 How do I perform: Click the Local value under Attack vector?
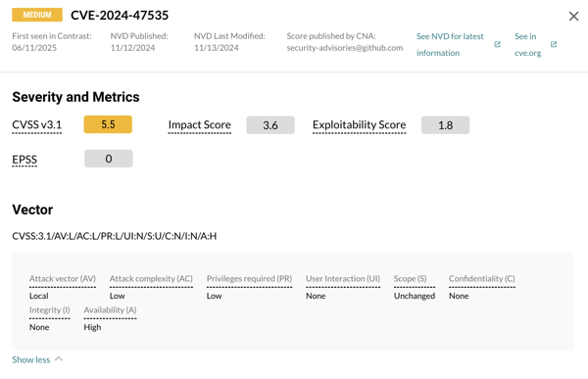pyautogui.click(x=39, y=296)
